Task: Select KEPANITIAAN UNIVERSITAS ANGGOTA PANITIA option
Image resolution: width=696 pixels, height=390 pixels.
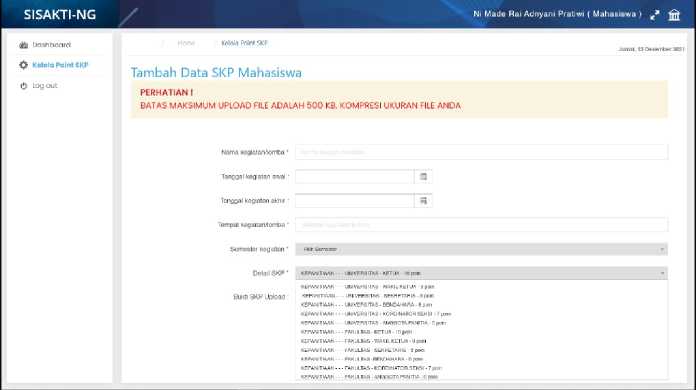Action: pyautogui.click(x=373, y=323)
